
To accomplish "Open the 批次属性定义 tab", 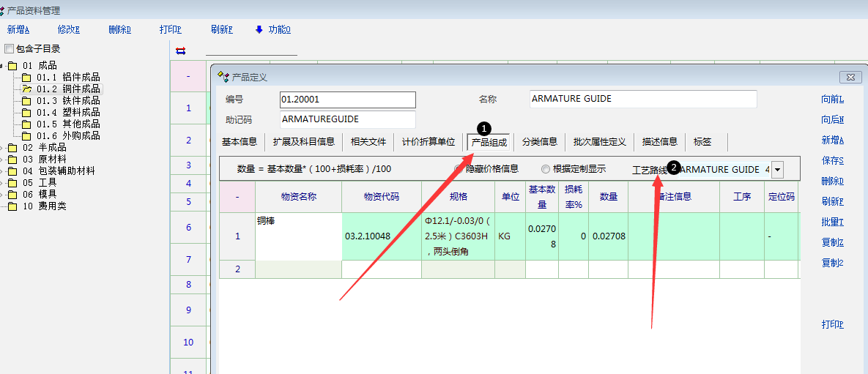I will (599, 142).
